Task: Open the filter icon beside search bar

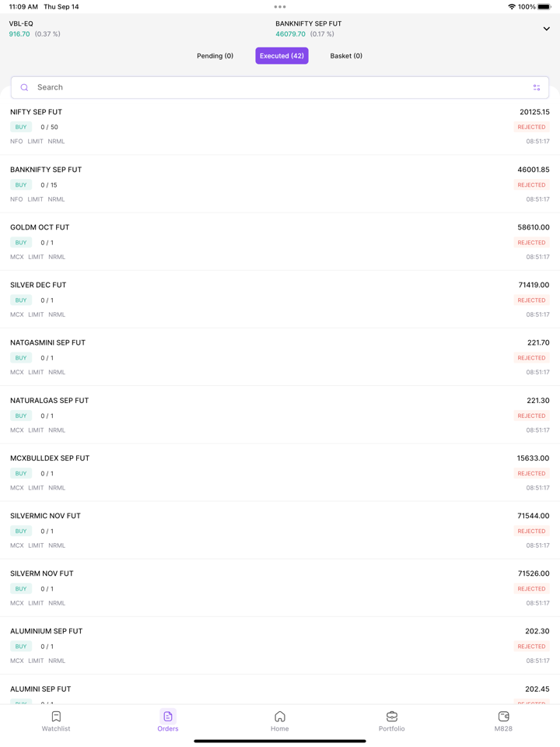Action: [x=537, y=86]
